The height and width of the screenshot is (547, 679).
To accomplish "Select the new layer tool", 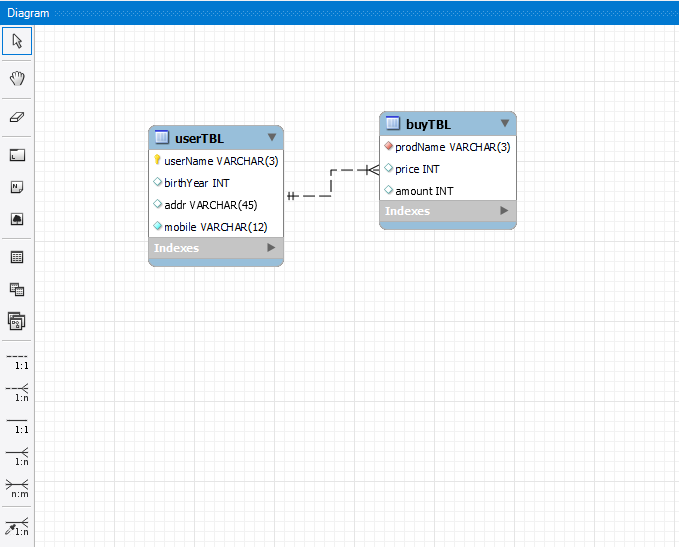I will tap(17, 155).
